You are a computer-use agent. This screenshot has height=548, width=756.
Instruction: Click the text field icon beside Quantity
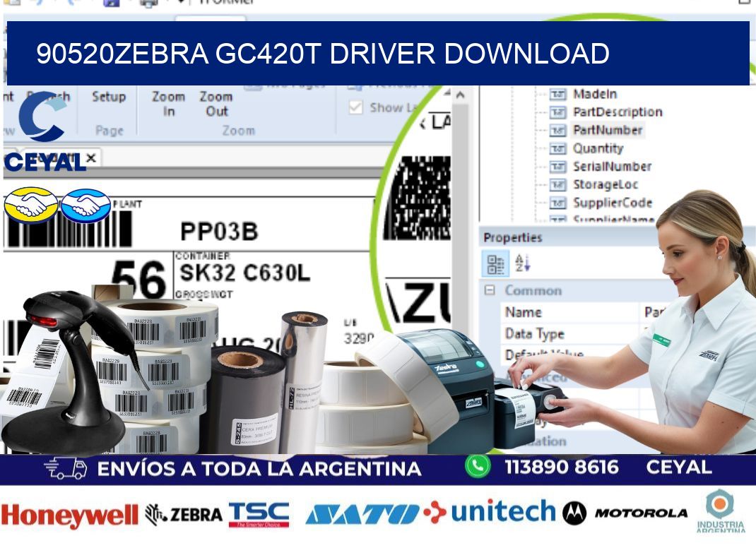coord(558,148)
